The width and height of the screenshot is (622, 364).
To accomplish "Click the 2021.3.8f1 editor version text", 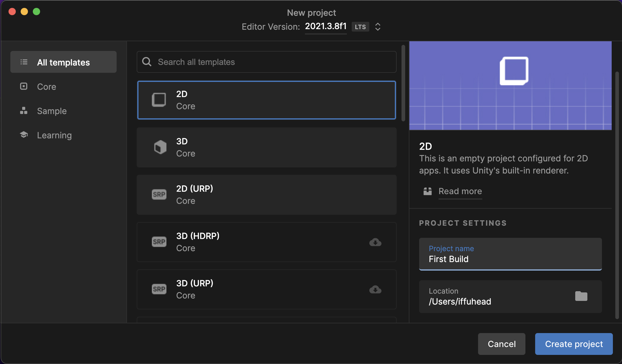I will [x=326, y=26].
